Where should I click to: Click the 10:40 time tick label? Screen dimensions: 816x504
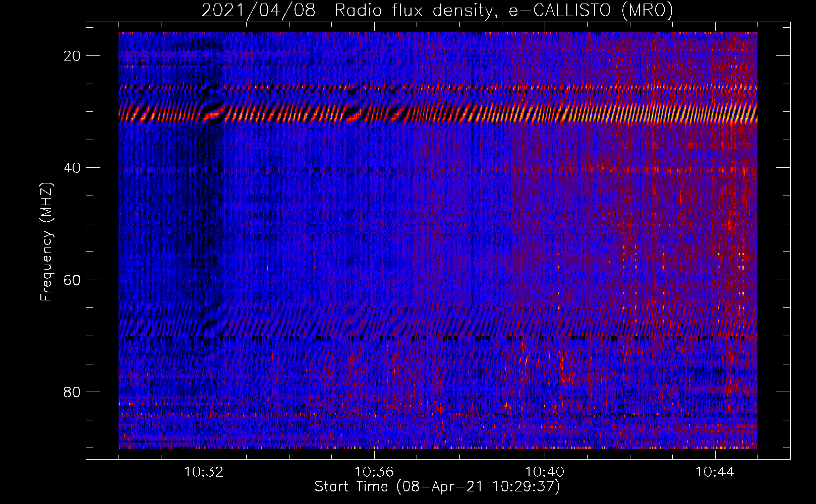[x=545, y=472]
